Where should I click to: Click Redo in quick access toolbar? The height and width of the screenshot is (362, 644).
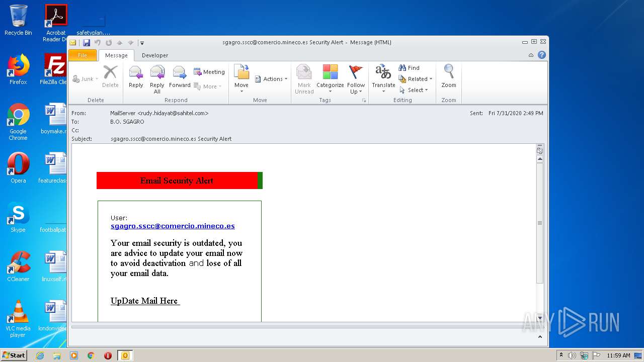(108, 43)
